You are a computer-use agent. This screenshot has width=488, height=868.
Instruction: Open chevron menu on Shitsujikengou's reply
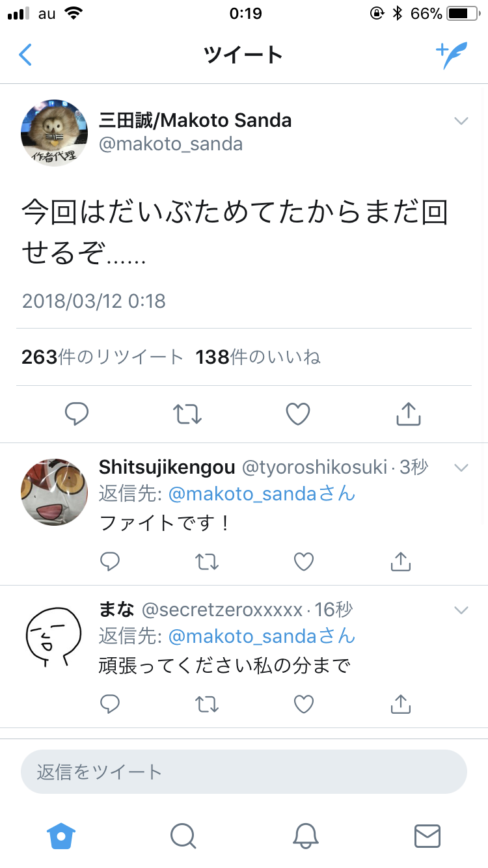tap(461, 467)
